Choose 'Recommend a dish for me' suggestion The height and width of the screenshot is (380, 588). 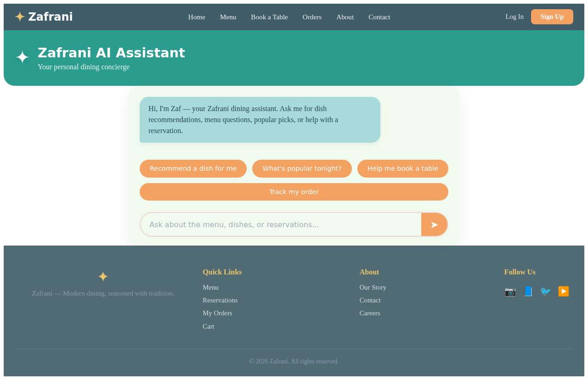tap(193, 168)
